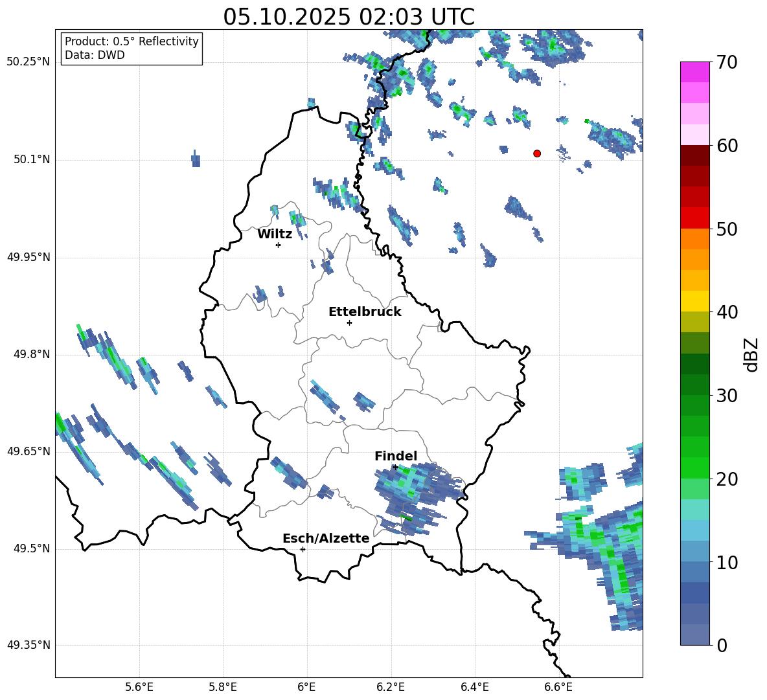Click the 50 value on the colorbar
767x700 pixels.
point(726,229)
